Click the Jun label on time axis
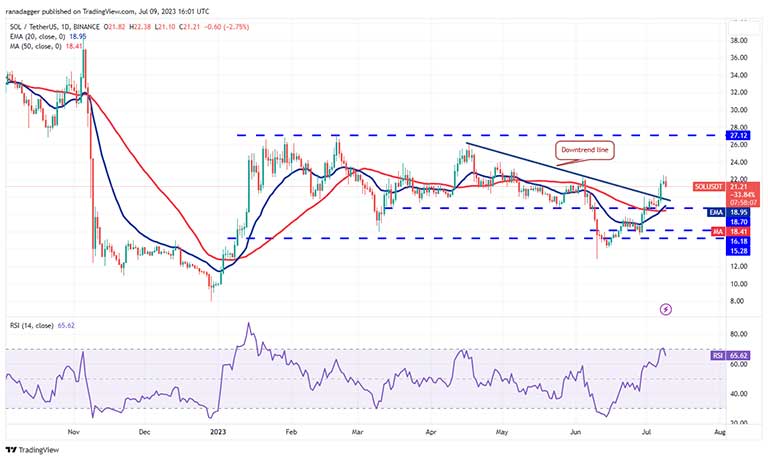This screenshot has width=768, height=463. pos(576,432)
